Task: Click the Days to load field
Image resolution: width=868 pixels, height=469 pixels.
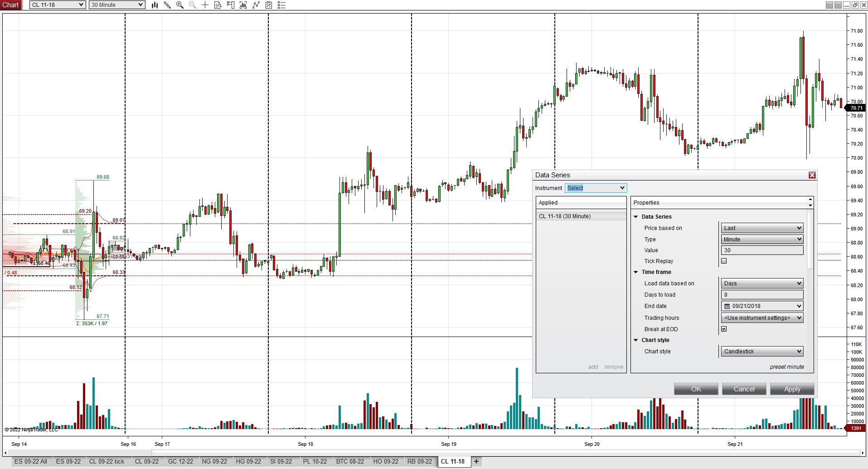Action: pyautogui.click(x=762, y=294)
